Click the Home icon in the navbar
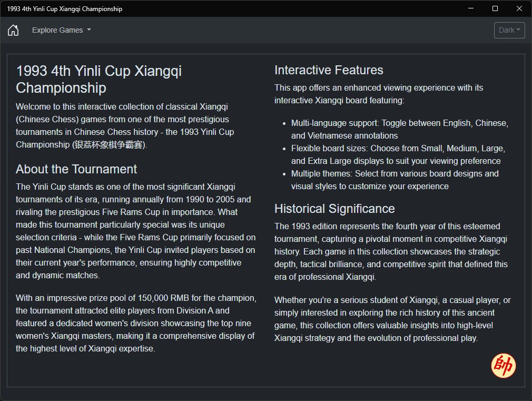 [13, 30]
